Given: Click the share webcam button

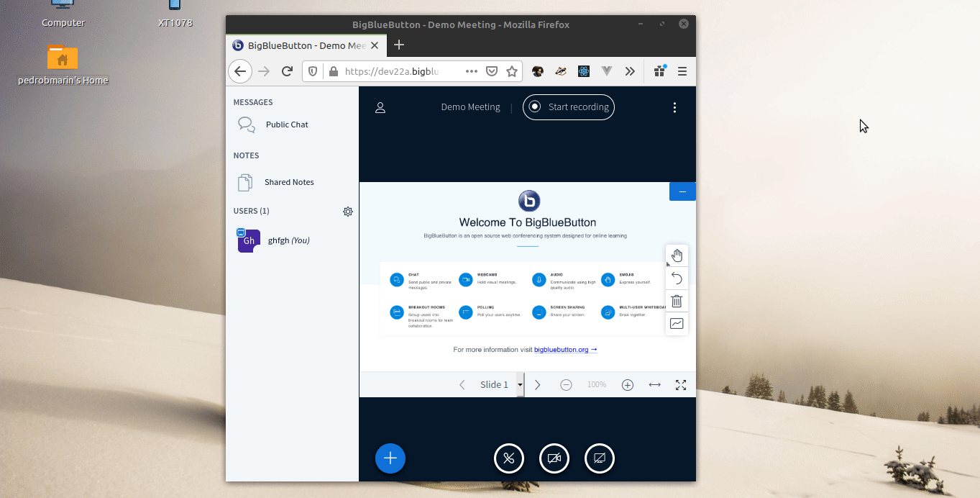Looking at the screenshot, I should point(554,458).
